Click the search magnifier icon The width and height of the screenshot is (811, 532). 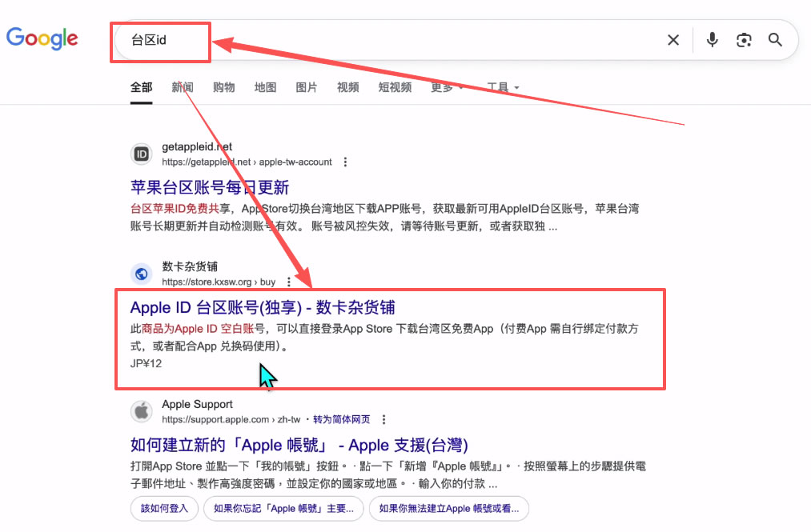pyautogui.click(x=774, y=39)
